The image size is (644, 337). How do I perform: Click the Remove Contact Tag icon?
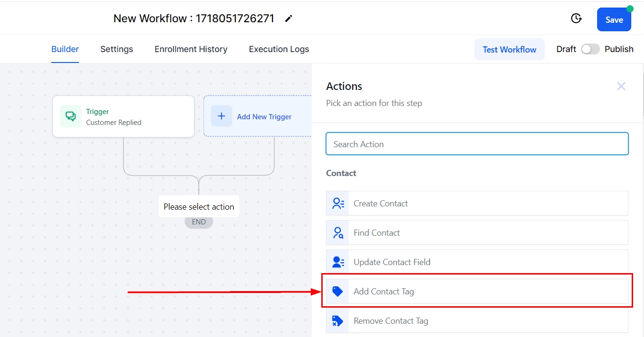coord(338,321)
